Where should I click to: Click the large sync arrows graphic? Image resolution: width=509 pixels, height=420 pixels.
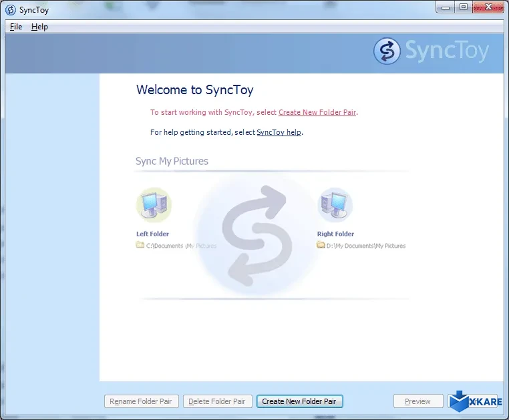click(x=257, y=236)
